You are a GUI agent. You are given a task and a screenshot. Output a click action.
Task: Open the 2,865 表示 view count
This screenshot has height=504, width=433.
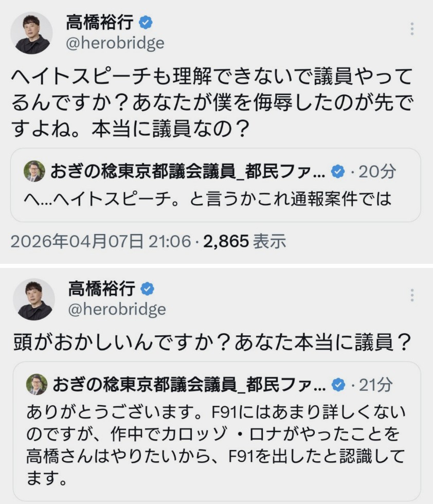(x=245, y=241)
